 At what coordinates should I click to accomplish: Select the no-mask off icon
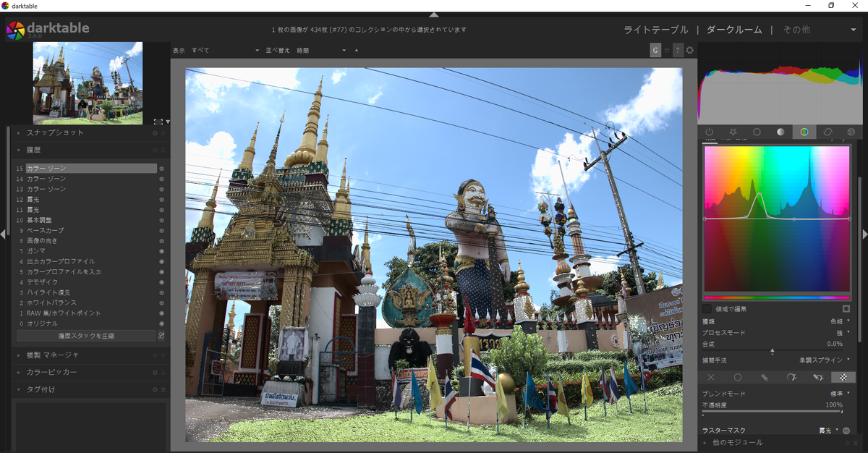pyautogui.click(x=711, y=378)
